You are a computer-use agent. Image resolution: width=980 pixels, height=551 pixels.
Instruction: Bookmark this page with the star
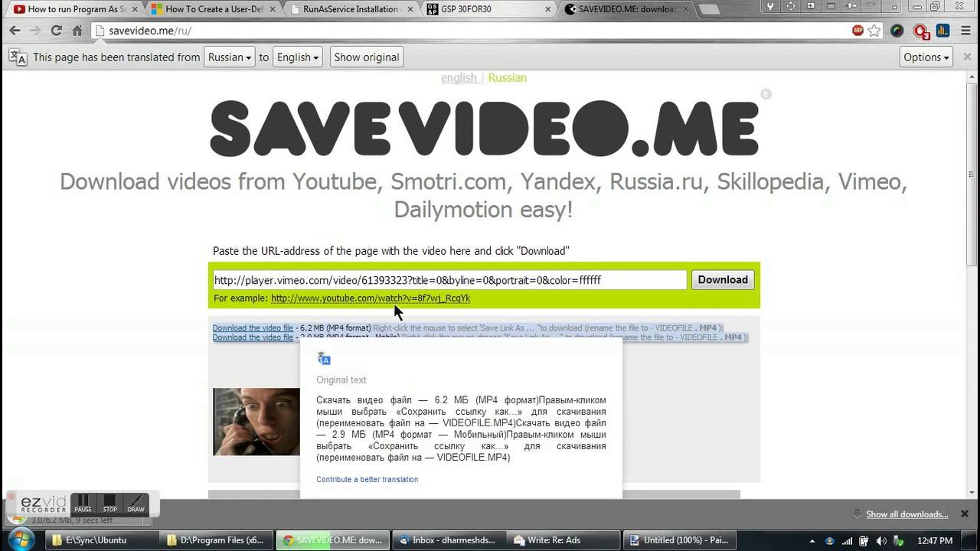point(874,31)
